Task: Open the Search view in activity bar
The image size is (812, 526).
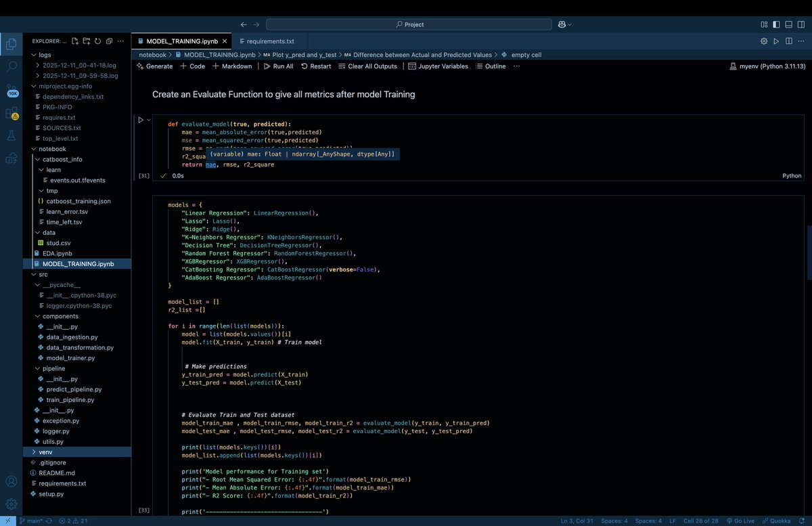Action: [x=11, y=67]
